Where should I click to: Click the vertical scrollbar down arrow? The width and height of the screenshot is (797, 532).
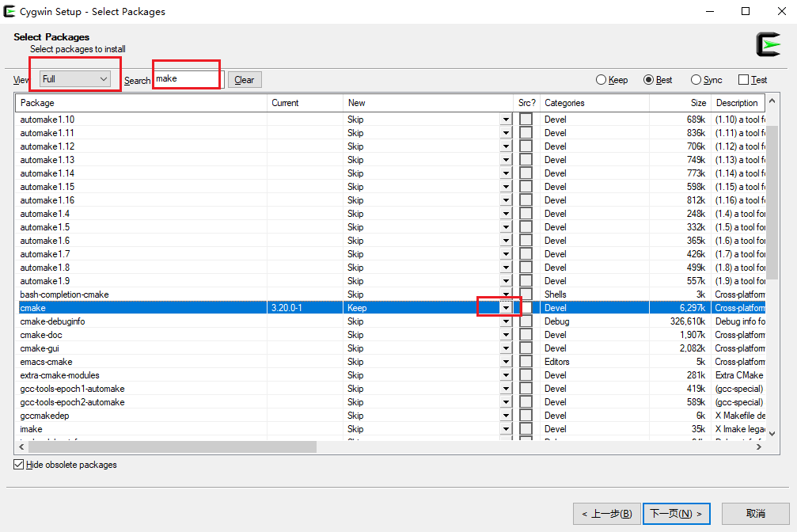772,434
